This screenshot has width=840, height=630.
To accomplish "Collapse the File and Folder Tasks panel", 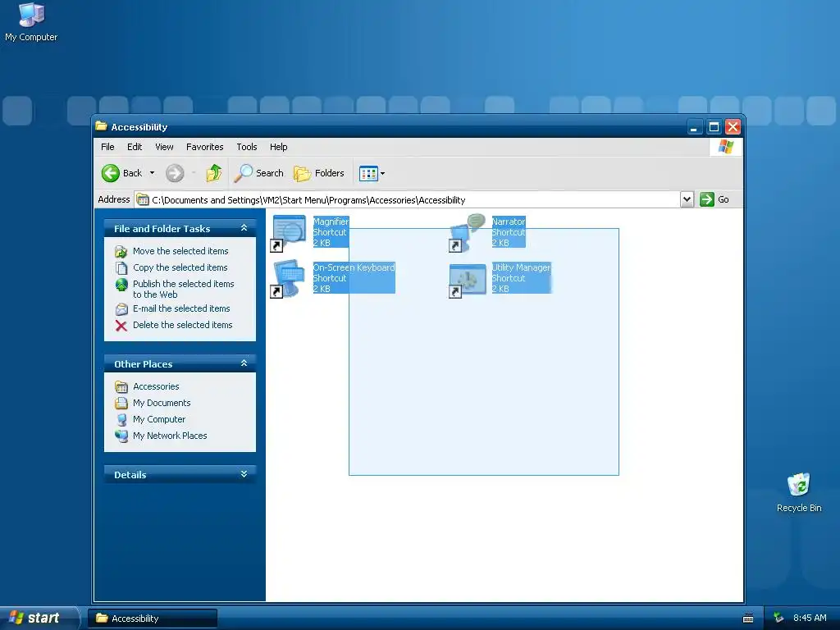I will 244,228.
